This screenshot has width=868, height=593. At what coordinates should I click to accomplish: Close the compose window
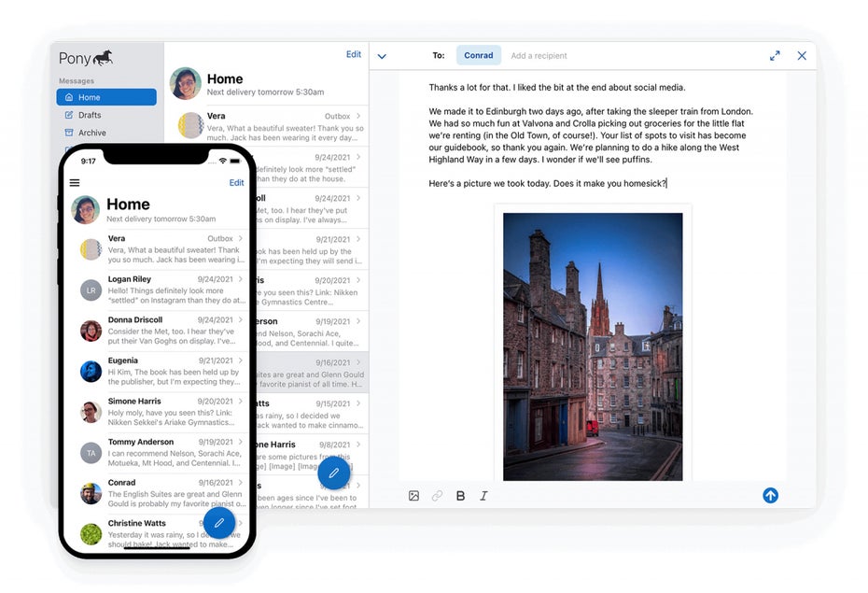tap(802, 55)
